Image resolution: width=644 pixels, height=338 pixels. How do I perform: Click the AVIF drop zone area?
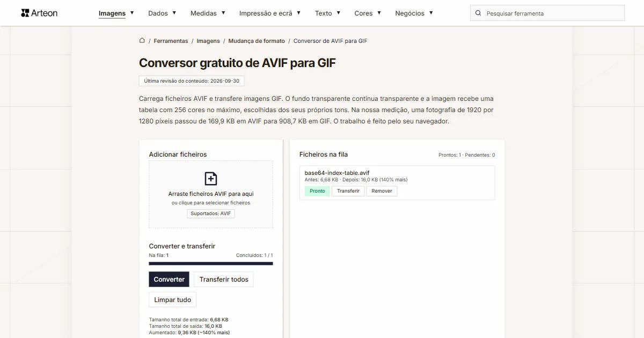[x=211, y=194]
